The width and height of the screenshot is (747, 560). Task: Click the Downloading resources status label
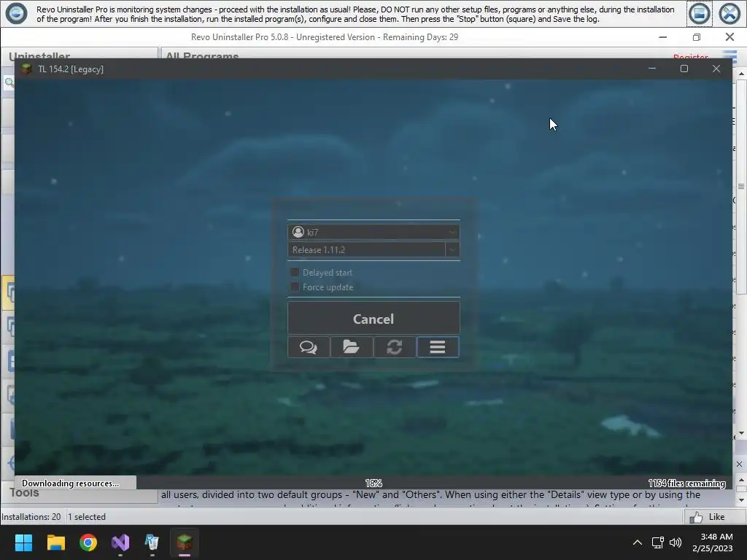[71, 483]
